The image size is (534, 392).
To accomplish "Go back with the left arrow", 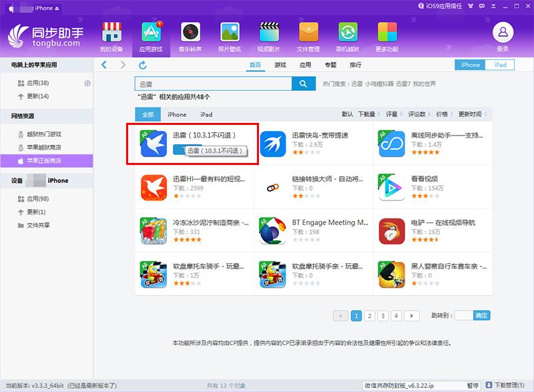I will point(104,65).
